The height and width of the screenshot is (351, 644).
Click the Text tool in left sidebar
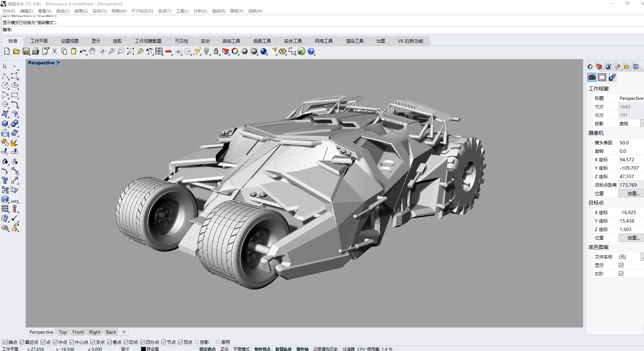pyautogui.click(x=5, y=181)
